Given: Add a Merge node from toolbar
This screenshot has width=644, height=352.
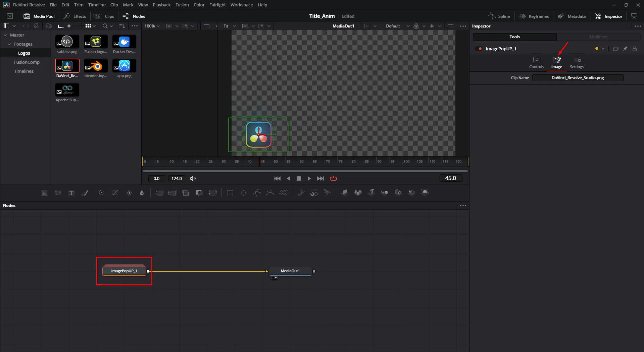Looking at the screenshot, I should [x=159, y=193].
